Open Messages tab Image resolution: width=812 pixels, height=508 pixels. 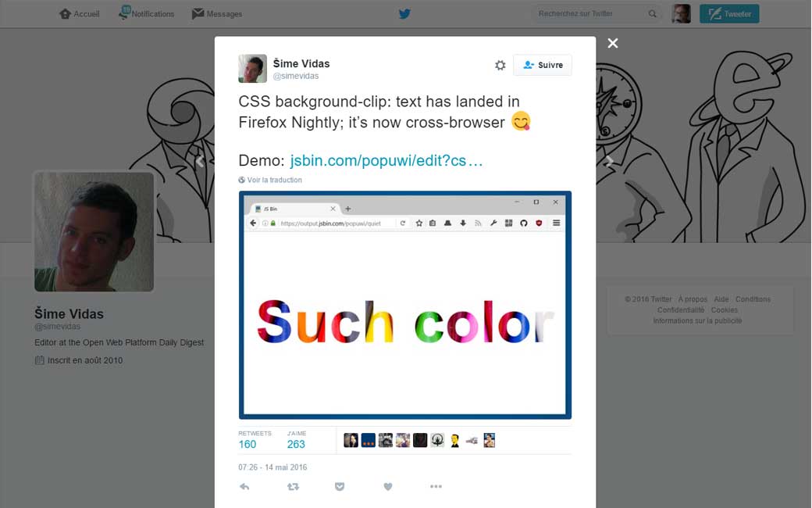pyautogui.click(x=217, y=14)
